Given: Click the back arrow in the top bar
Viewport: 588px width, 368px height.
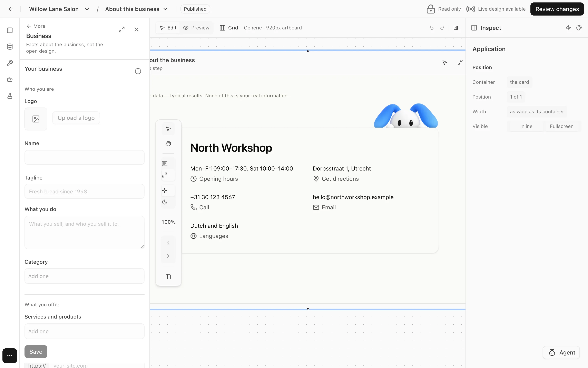Looking at the screenshot, I should pos(10,9).
